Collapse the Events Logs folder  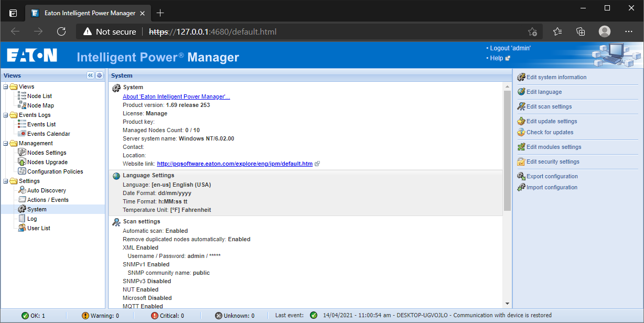click(x=5, y=115)
